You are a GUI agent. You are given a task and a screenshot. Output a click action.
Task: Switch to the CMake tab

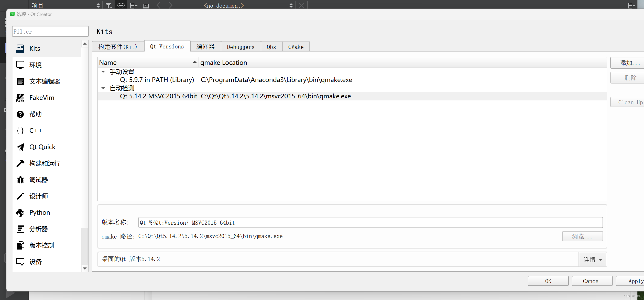[296, 46]
